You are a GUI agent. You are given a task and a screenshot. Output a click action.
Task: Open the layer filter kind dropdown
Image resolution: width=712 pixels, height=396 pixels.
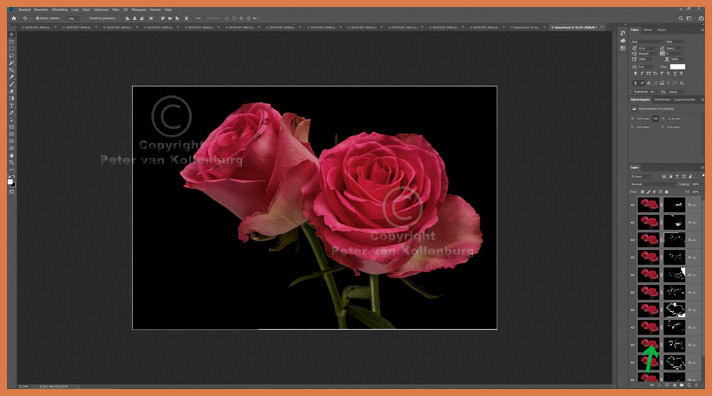[643, 176]
